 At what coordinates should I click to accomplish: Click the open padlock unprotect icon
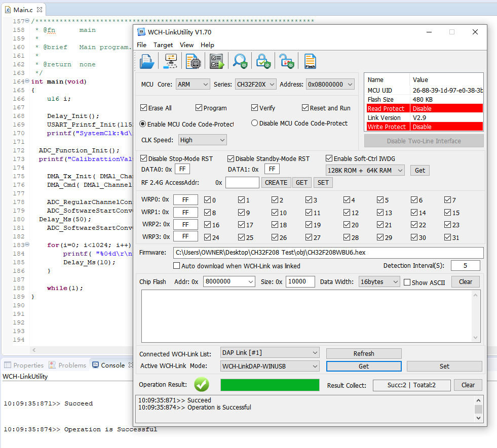coord(287,61)
